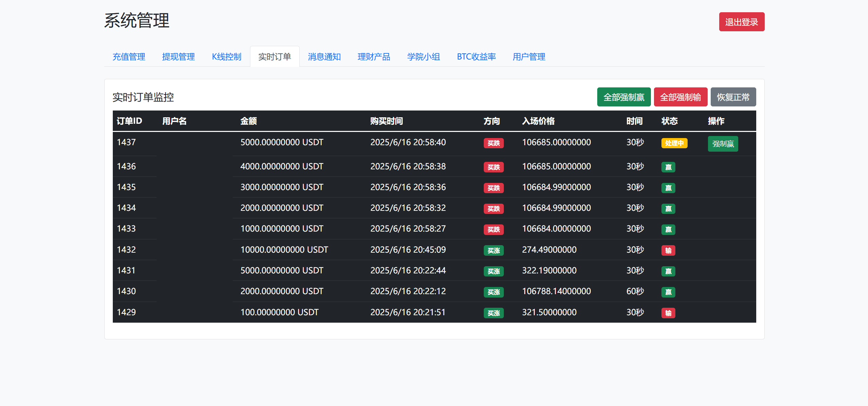
Task: Click the green 赢 status badge on order 1436
Action: 668,167
